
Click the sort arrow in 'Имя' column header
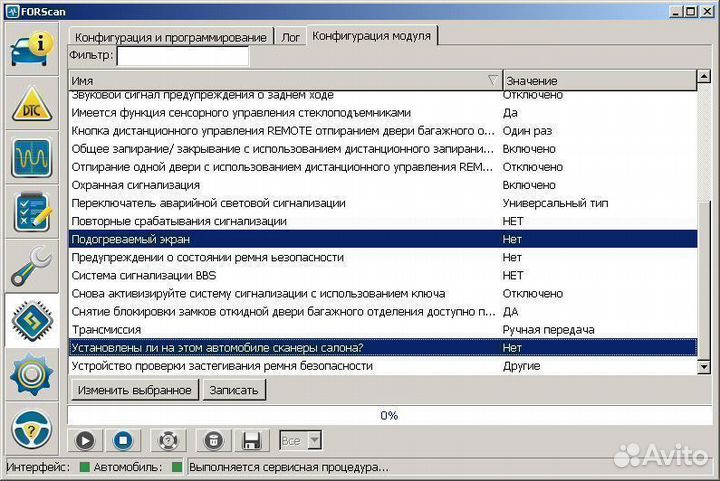click(x=492, y=80)
